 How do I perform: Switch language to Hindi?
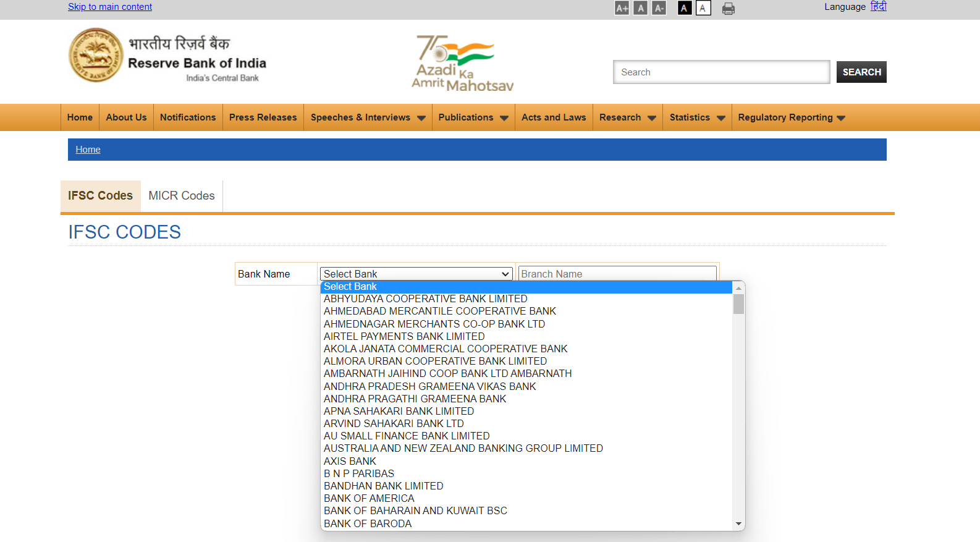878,7
